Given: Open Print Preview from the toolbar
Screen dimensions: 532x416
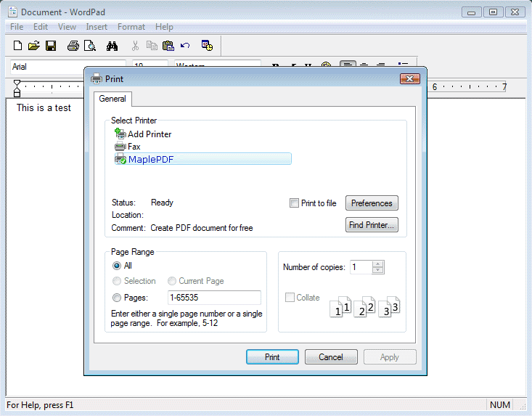Looking at the screenshot, I should pyautogui.click(x=90, y=46).
